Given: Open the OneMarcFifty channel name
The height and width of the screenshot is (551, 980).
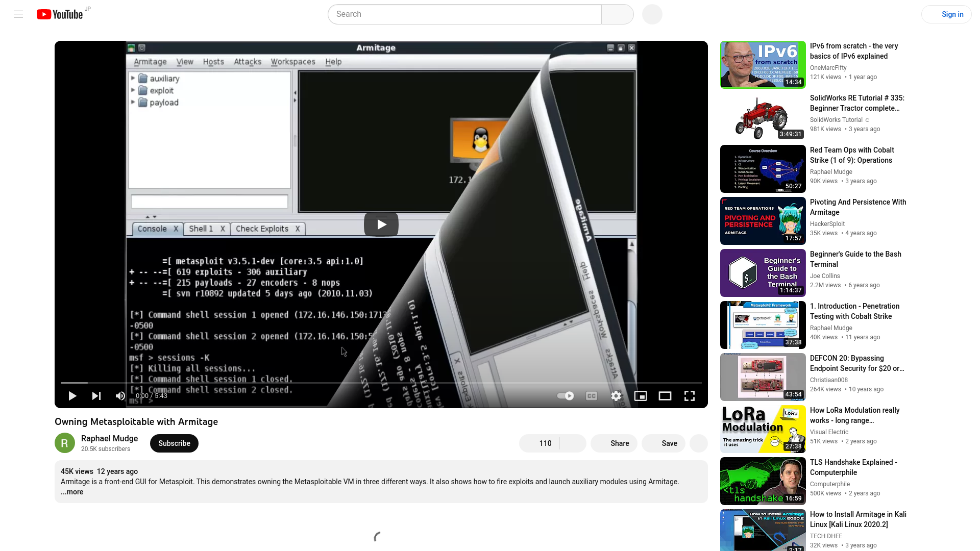Looking at the screenshot, I should [828, 68].
